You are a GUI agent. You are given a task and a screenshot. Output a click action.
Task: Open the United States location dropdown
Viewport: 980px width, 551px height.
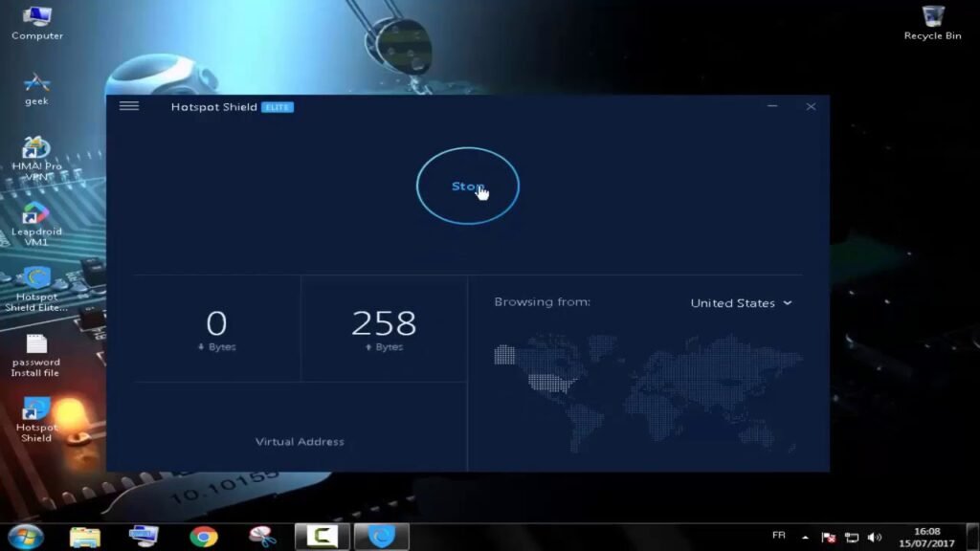[x=741, y=303]
